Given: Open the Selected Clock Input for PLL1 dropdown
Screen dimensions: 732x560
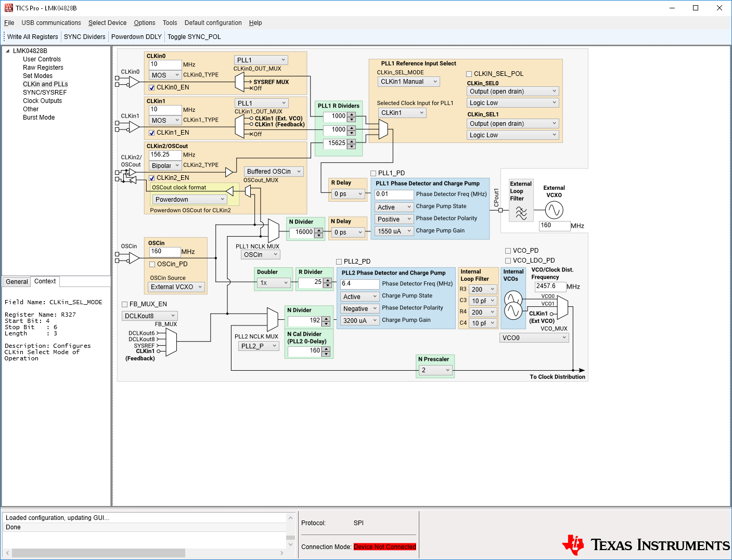Looking at the screenshot, I should pyautogui.click(x=402, y=113).
